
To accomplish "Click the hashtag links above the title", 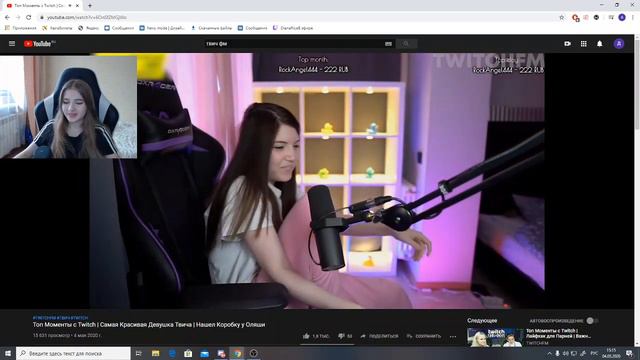I will pyautogui.click(x=60, y=318).
